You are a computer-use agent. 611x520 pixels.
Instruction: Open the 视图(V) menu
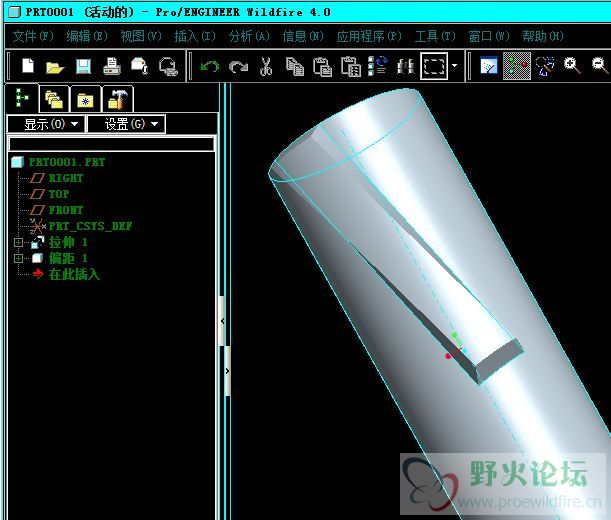click(x=141, y=36)
